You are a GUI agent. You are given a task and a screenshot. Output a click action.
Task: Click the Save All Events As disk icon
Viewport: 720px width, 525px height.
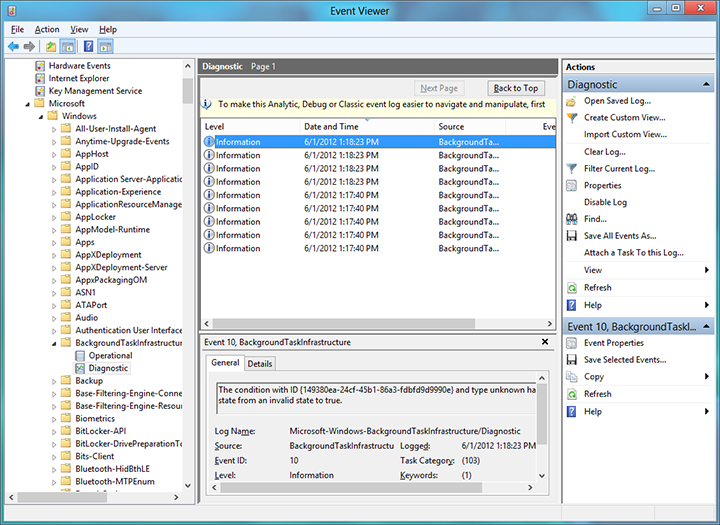[572, 236]
